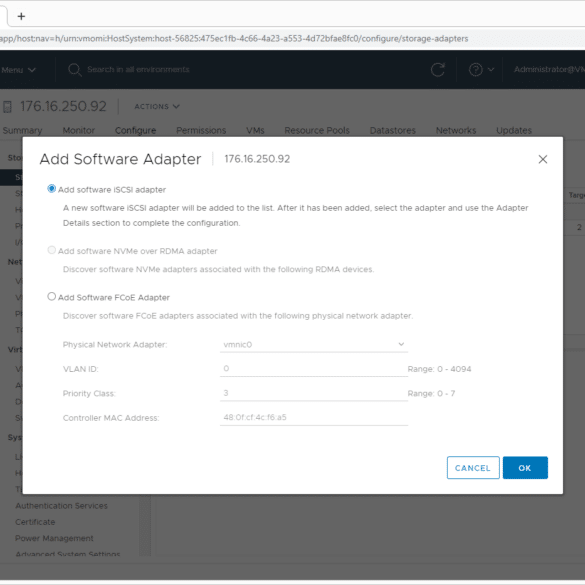Screen dimensions: 585x585
Task: Open the Menu dropdown
Action: click(18, 70)
